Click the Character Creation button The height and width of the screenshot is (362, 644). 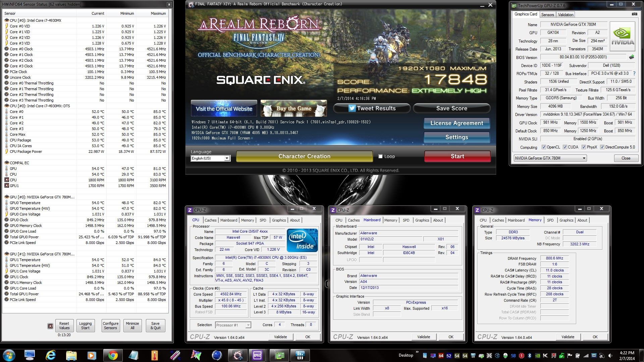click(x=304, y=156)
